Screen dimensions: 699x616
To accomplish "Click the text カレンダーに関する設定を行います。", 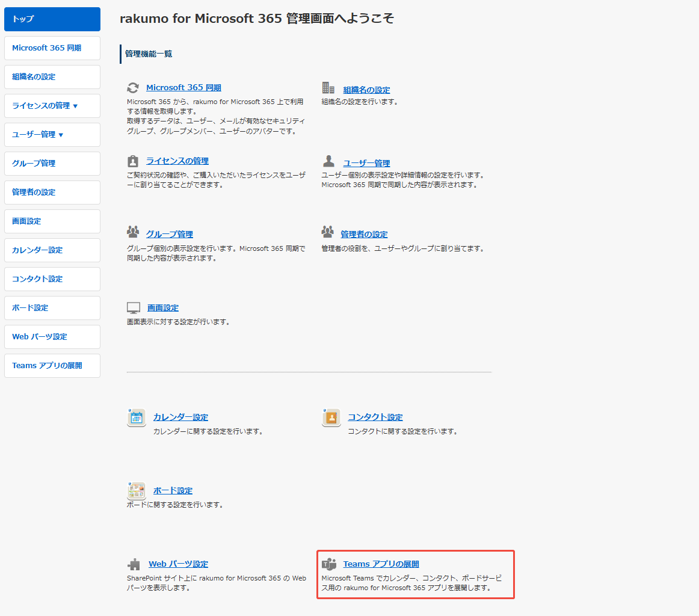I will 209,431.
